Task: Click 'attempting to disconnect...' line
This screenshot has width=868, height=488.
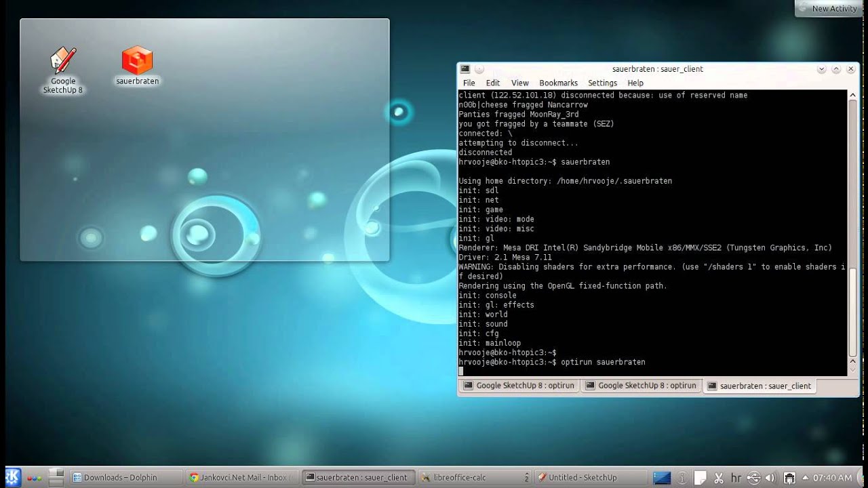Action: coord(519,143)
